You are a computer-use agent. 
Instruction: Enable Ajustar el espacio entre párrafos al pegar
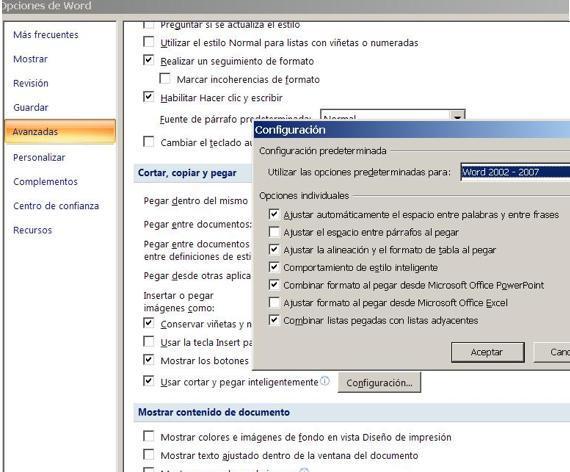tap(274, 232)
